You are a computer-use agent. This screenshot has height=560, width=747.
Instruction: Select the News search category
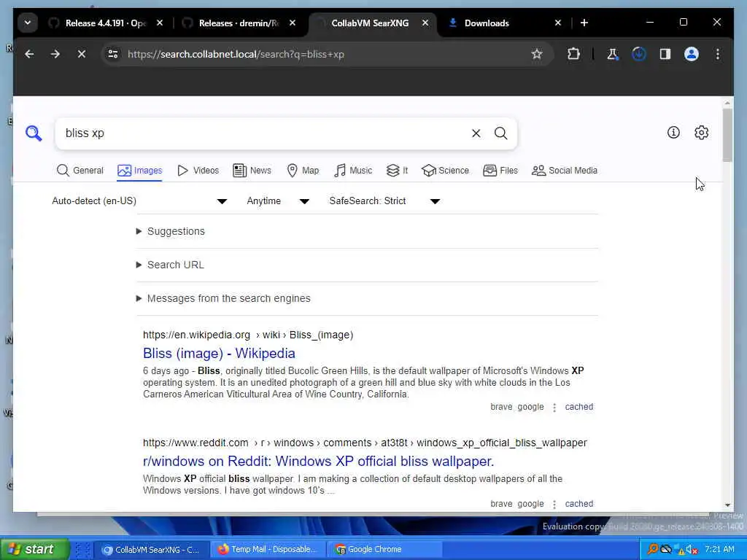pos(252,171)
